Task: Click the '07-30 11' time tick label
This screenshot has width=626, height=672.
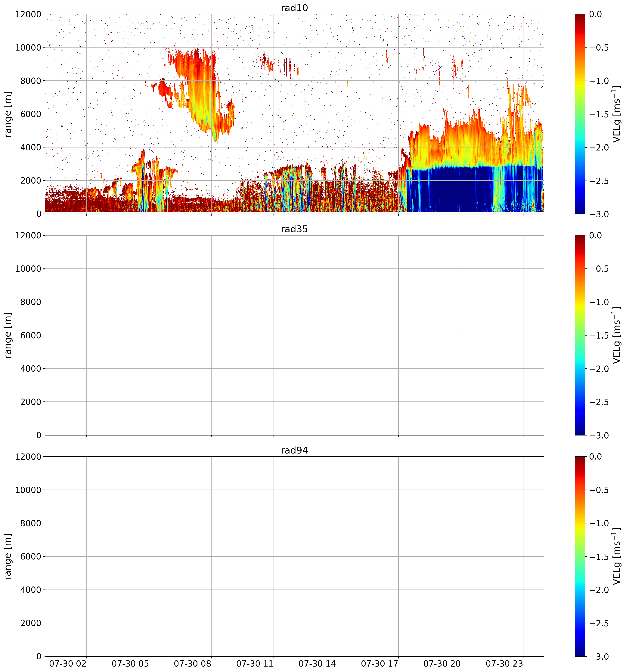Action: click(255, 664)
